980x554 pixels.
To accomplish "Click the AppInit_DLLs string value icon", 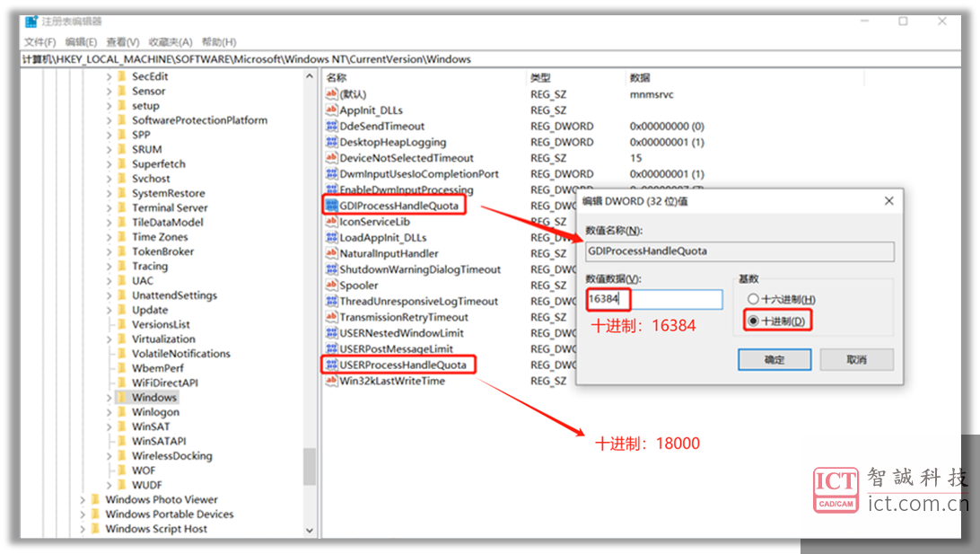I will [x=330, y=110].
